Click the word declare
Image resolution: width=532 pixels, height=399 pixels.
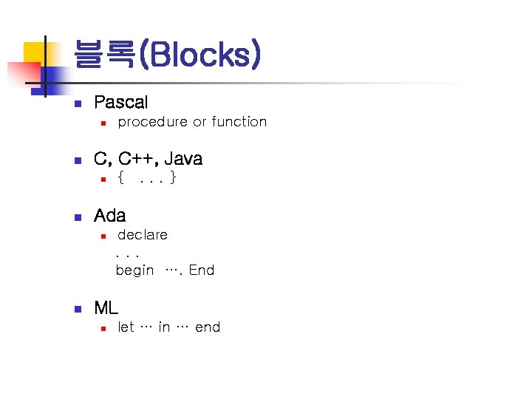click(x=143, y=235)
